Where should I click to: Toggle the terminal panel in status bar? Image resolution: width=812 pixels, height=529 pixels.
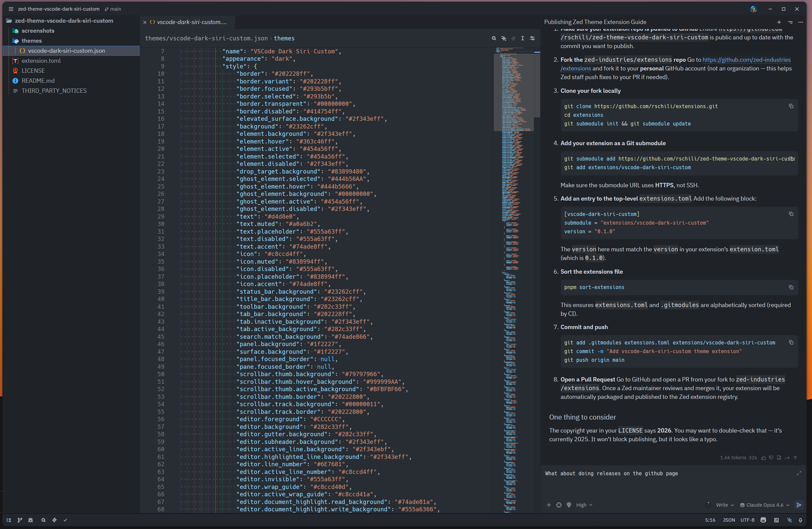776,520
